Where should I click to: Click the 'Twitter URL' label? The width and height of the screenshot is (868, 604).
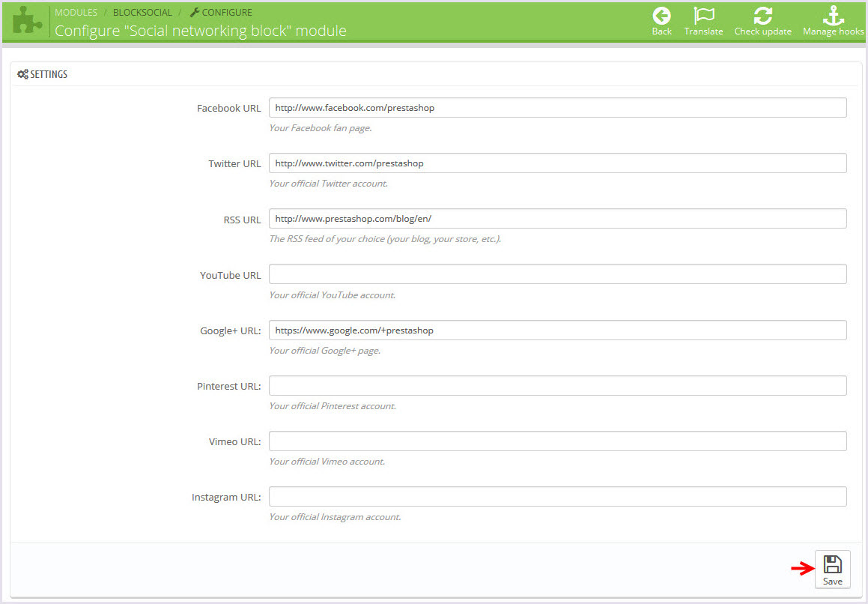point(234,164)
